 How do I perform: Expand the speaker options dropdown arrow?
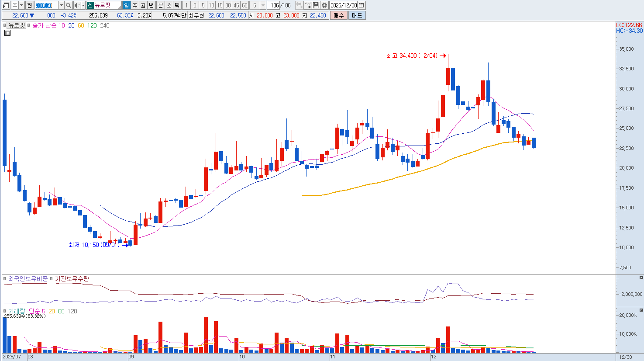(x=83, y=5)
